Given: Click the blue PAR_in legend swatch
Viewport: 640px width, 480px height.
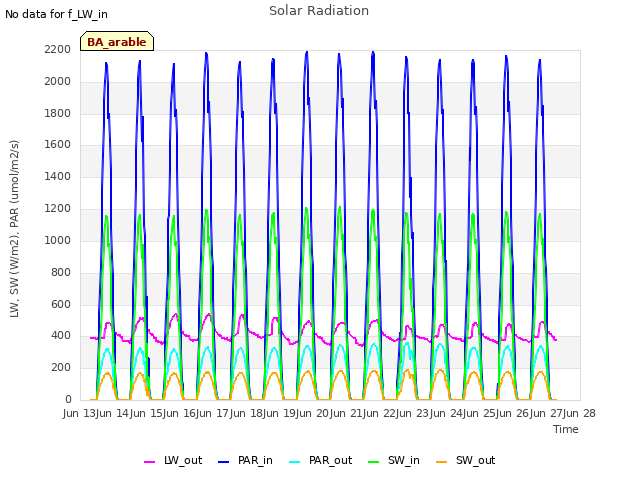Looking at the screenshot, I should tap(224, 462).
